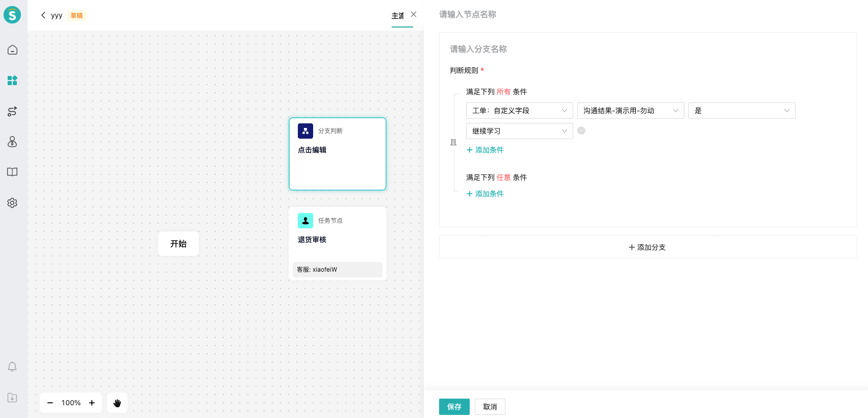Open the notifications bell icon
Image resolution: width=868 pixels, height=418 pixels.
12,367
